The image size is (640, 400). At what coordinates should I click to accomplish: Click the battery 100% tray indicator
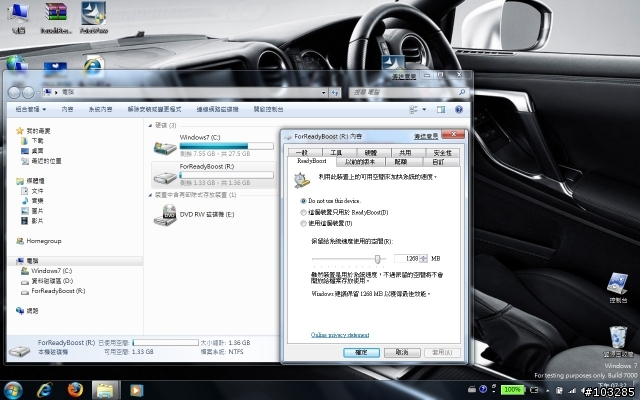tap(513, 389)
